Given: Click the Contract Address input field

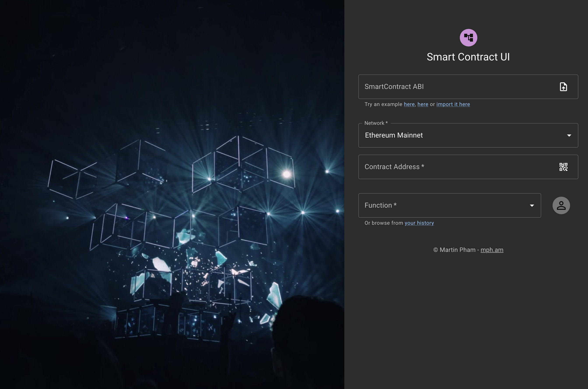Looking at the screenshot, I should (468, 167).
